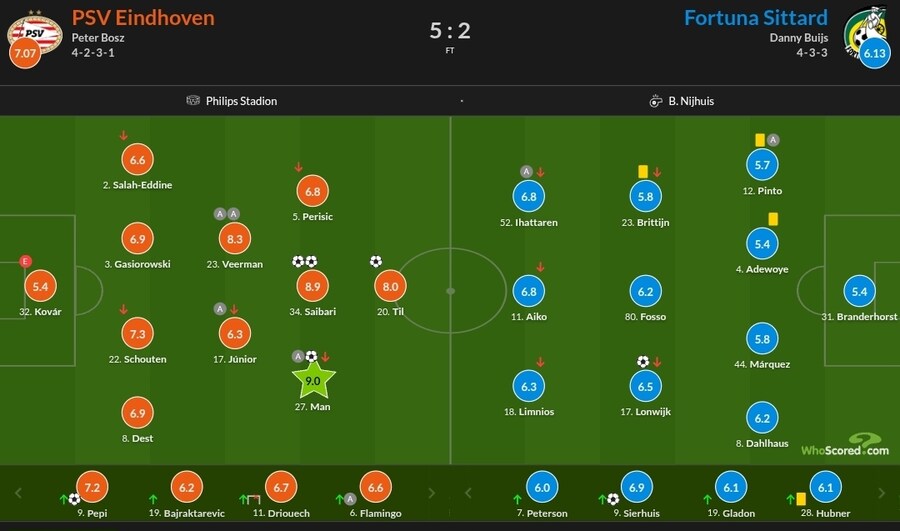Click substitute Pepi's 7.2 rating
The width and height of the screenshot is (900, 531).
(x=92, y=487)
